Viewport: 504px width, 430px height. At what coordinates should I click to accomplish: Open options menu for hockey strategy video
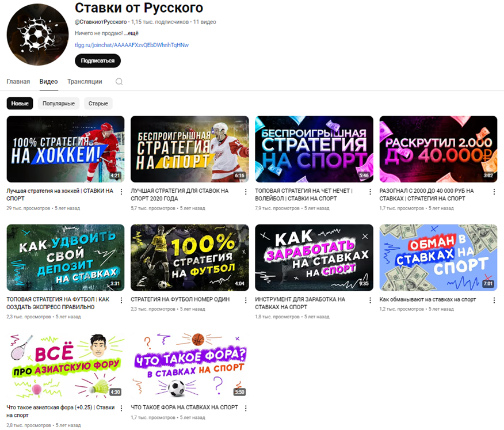121,192
